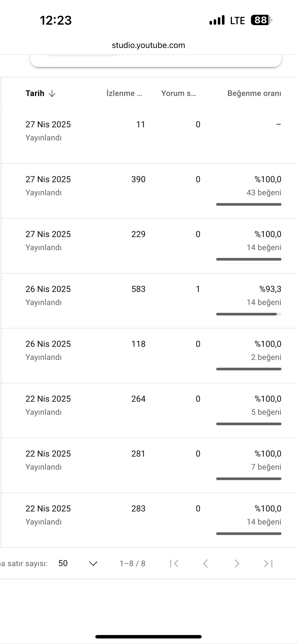This screenshot has width=297, height=644.
Task: Click the Tarih column header
Action: tap(35, 93)
